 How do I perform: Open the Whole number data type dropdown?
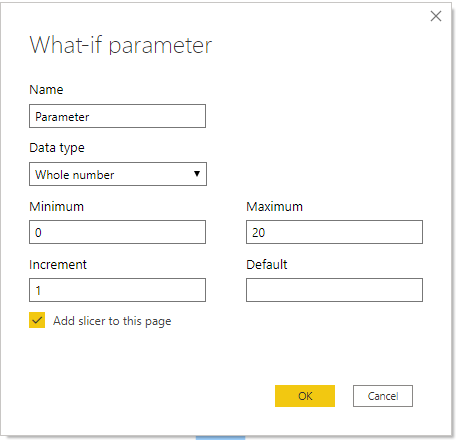coord(118,174)
